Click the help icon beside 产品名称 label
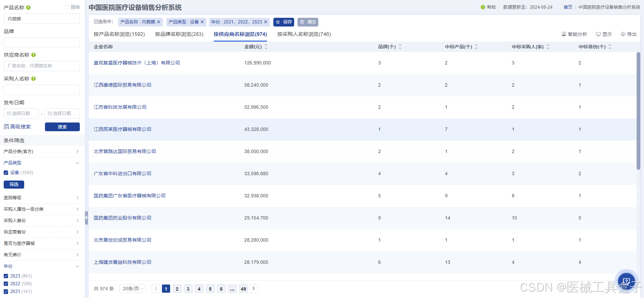 28,7
